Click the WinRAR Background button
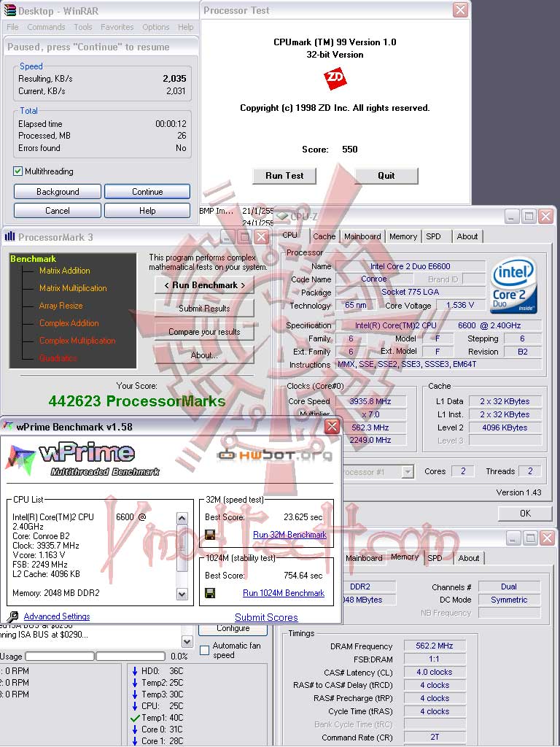This screenshot has width=560, height=747. coord(58,192)
